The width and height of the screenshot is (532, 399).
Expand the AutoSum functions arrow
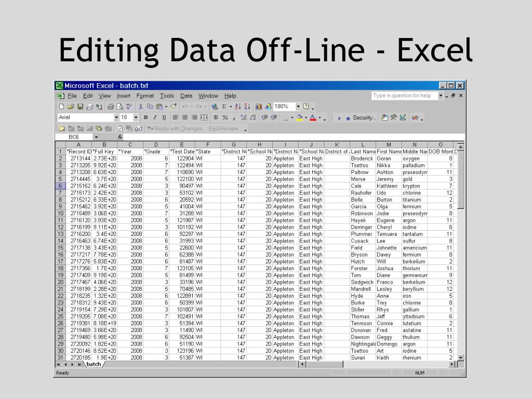231,107
